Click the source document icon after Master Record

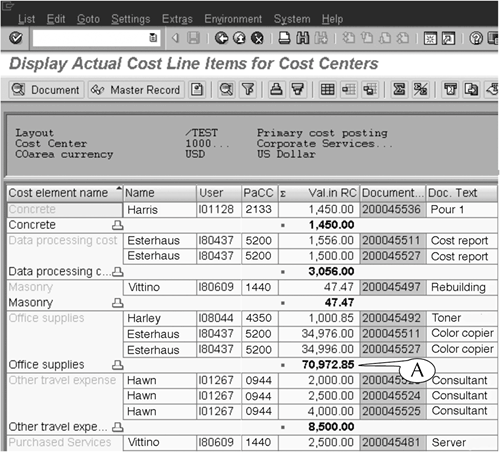pyautogui.click(x=197, y=90)
